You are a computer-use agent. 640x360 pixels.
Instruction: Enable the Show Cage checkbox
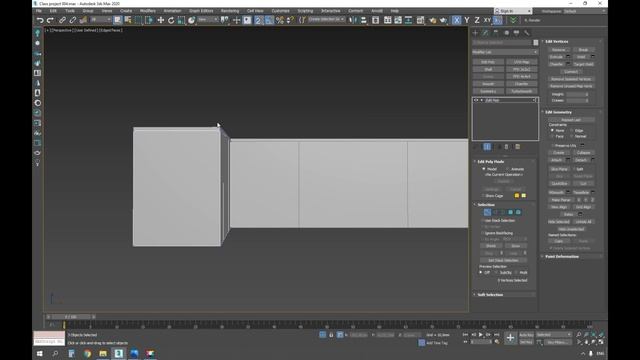click(x=483, y=196)
